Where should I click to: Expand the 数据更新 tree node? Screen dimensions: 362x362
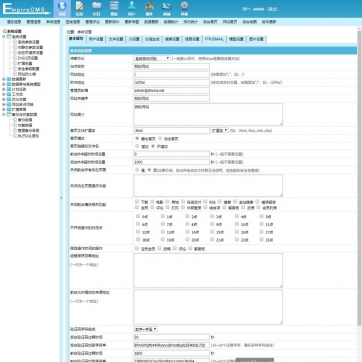(x=4, y=79)
